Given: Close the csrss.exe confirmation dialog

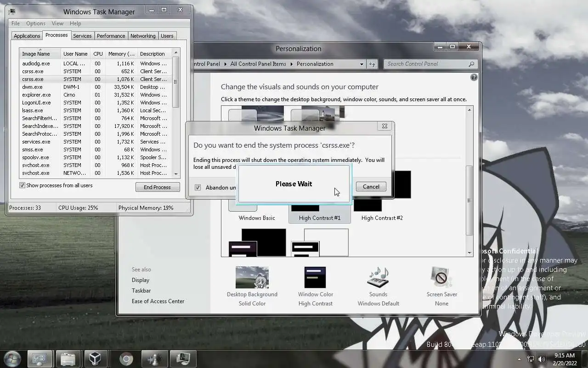Looking at the screenshot, I should (x=384, y=126).
